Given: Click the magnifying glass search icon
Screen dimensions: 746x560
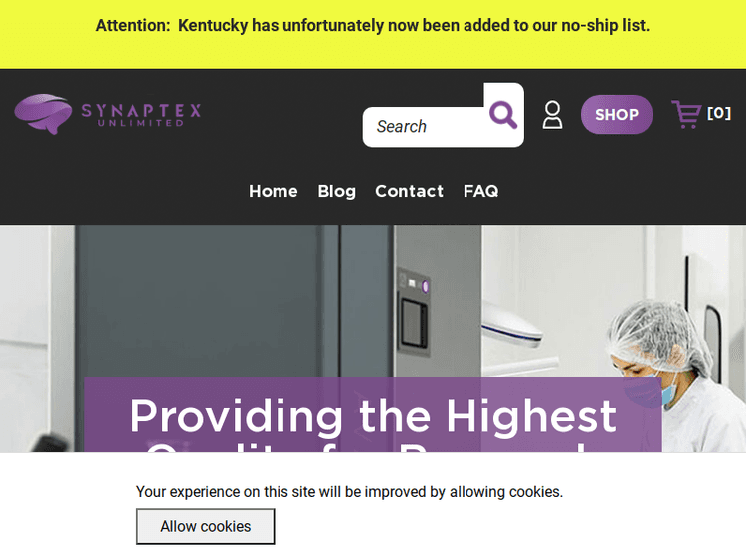Looking at the screenshot, I should pos(503,115).
